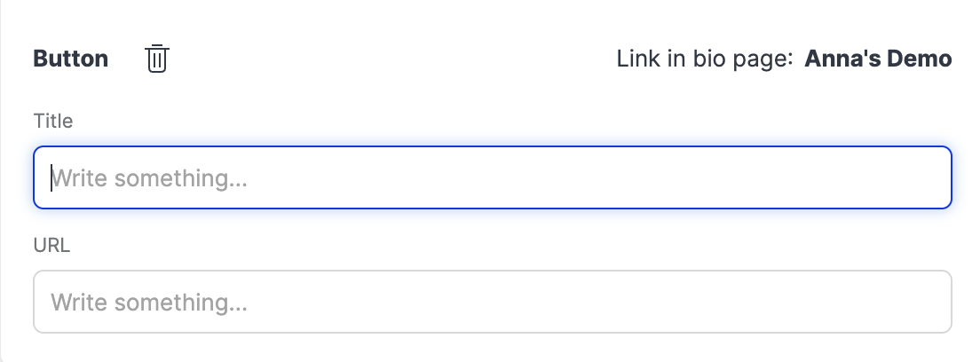Click the "Button" section heading

tap(71, 59)
